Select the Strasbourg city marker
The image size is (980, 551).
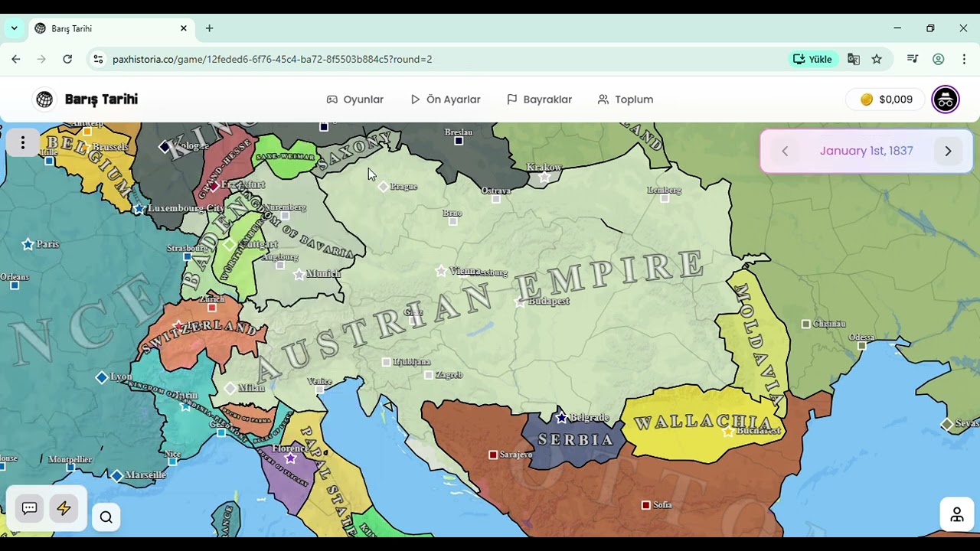(x=187, y=256)
